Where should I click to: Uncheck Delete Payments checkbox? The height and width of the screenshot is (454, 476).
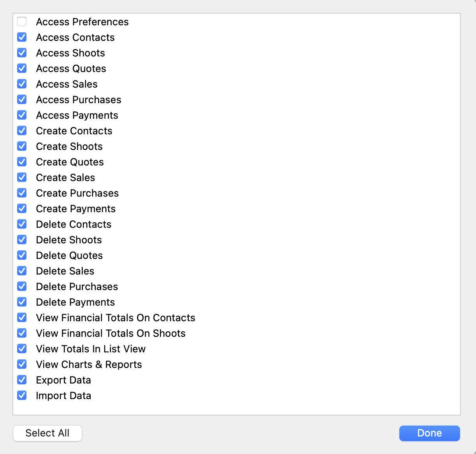click(22, 302)
